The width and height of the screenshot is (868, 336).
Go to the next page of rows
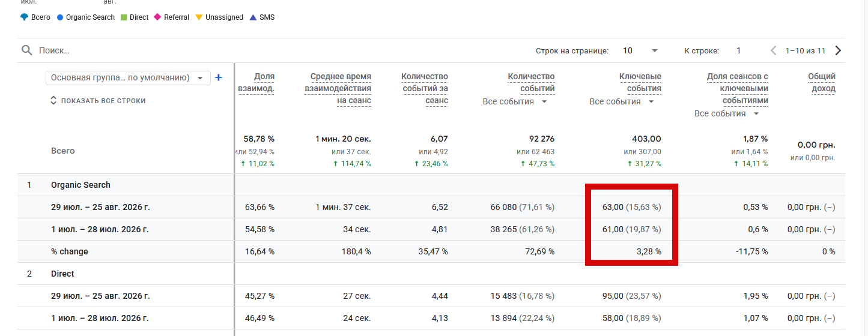[x=839, y=50]
